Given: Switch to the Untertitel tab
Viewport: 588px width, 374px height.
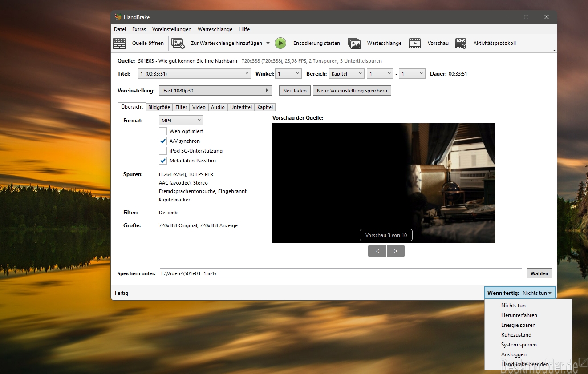Looking at the screenshot, I should point(241,107).
